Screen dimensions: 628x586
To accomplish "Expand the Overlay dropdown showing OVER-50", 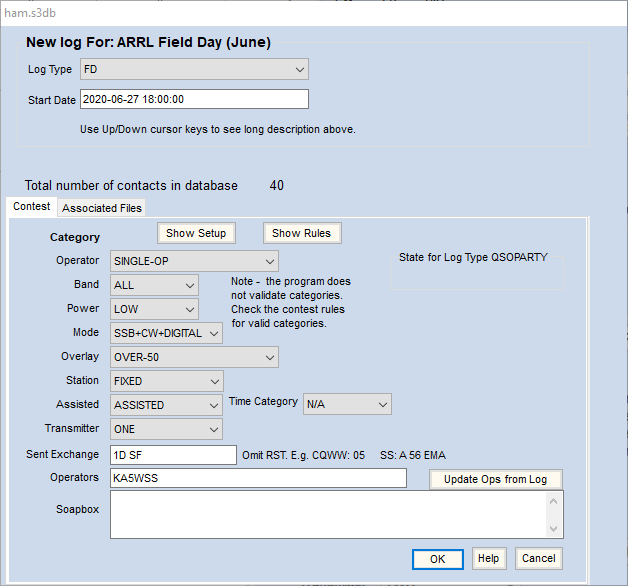I will [x=194, y=357].
